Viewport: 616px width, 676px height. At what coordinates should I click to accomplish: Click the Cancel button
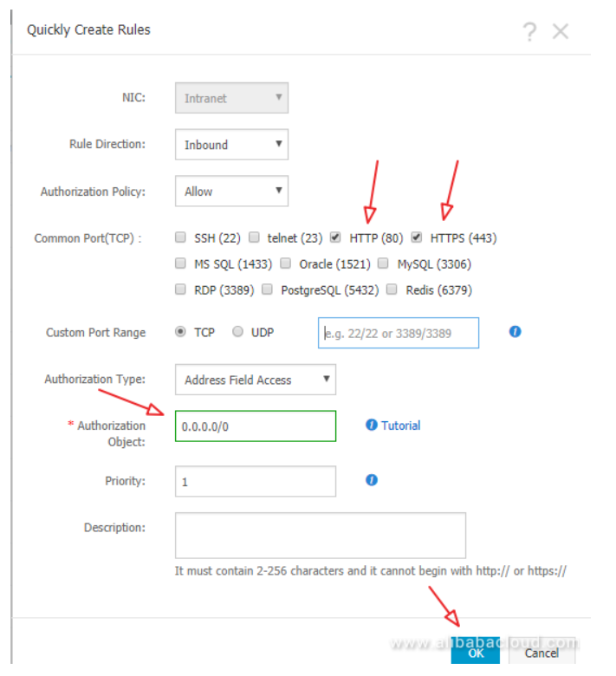coord(541,653)
